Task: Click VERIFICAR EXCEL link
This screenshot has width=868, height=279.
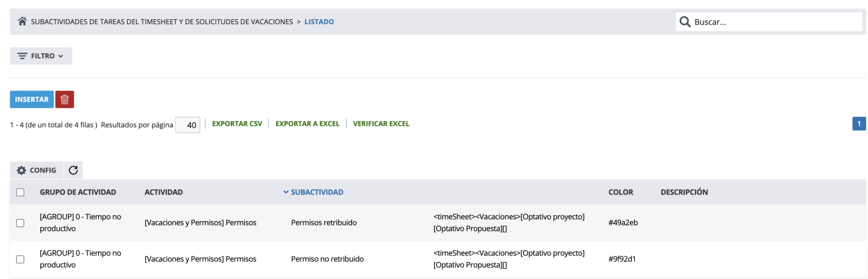Action: pos(381,124)
